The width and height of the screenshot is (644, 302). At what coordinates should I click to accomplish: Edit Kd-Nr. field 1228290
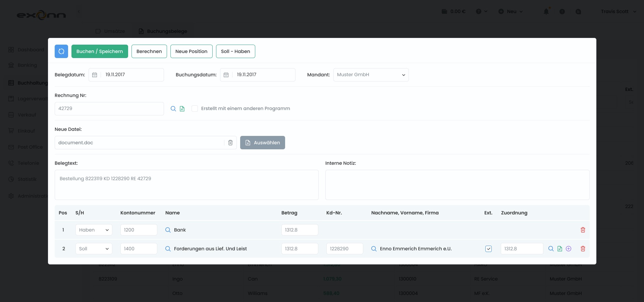click(345, 249)
